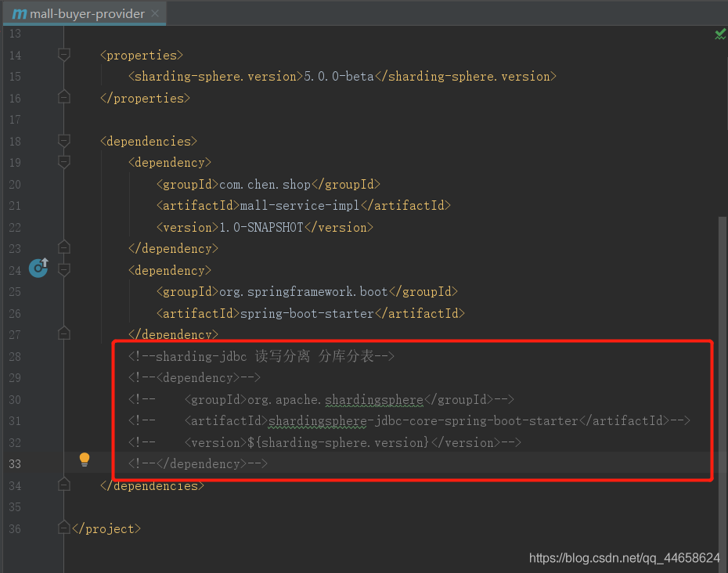Click the Maven m icon on the tab

tap(19, 14)
